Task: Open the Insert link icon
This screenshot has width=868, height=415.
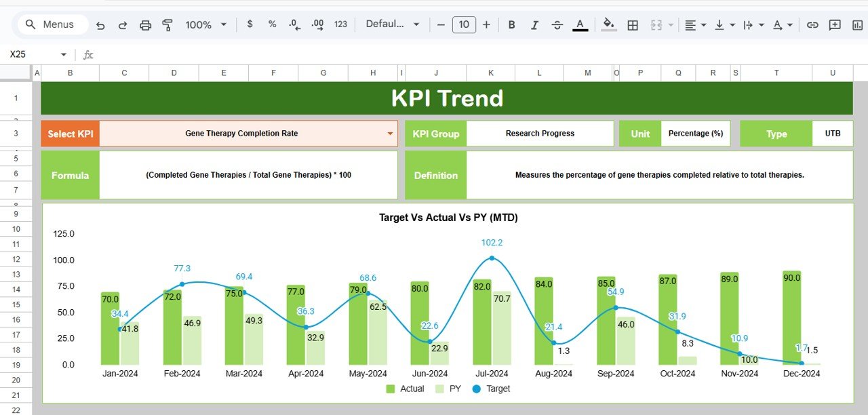Action: (x=812, y=24)
